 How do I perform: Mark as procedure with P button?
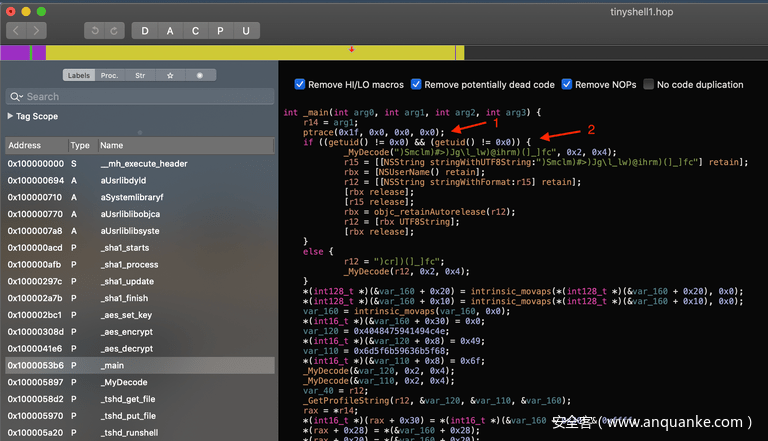(220, 31)
